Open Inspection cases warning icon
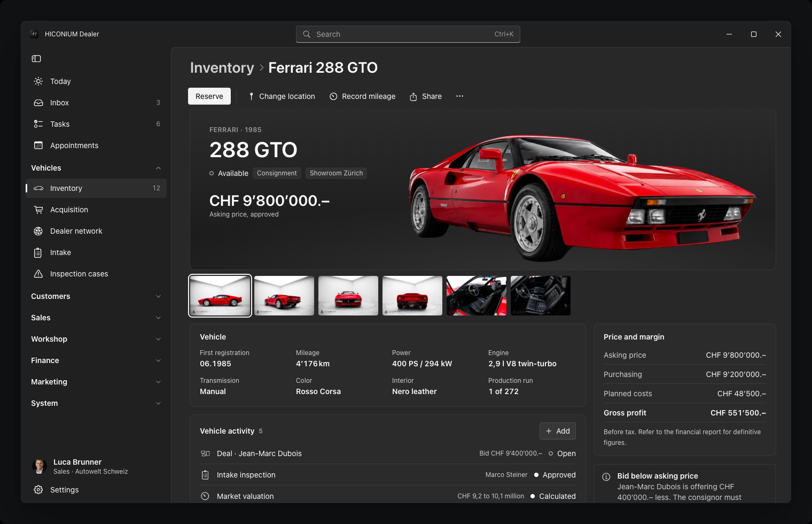This screenshot has width=812, height=524. pos(38,274)
